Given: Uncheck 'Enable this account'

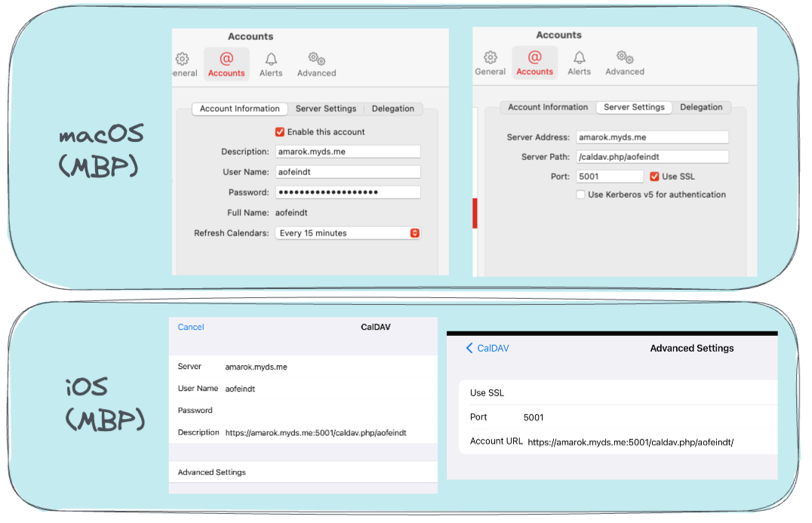Looking at the screenshot, I should (279, 131).
